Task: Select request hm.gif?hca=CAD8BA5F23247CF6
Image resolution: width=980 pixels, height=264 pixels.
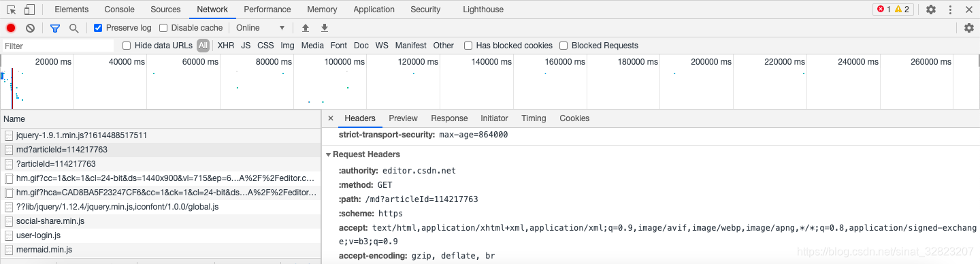Action: click(161, 193)
